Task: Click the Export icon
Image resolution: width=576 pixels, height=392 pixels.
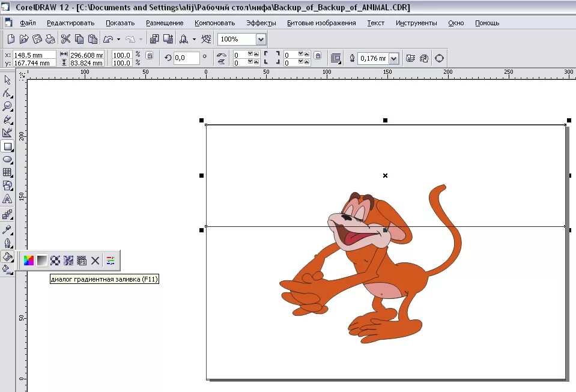Action: click(168, 39)
